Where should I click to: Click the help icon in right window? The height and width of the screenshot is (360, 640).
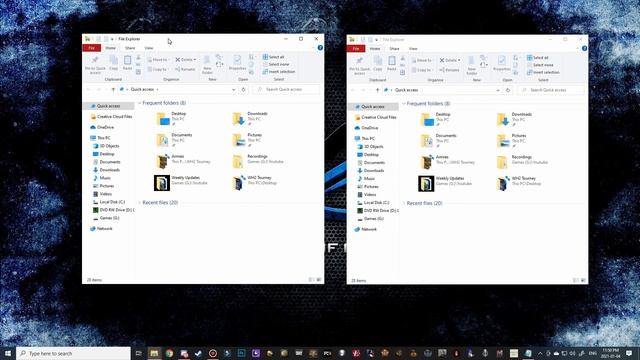tap(584, 49)
